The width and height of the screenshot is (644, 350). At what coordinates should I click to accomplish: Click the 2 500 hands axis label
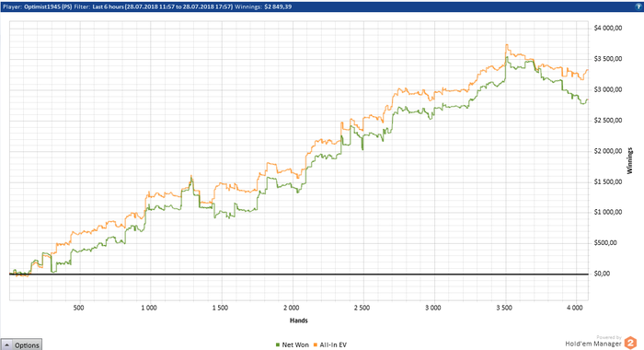point(362,308)
